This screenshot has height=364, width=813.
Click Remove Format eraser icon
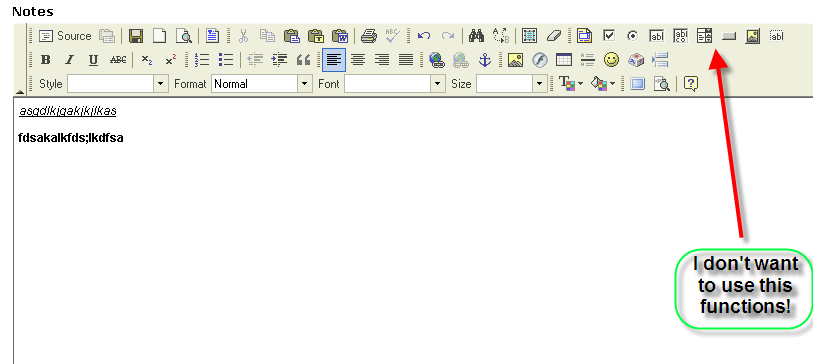554,36
